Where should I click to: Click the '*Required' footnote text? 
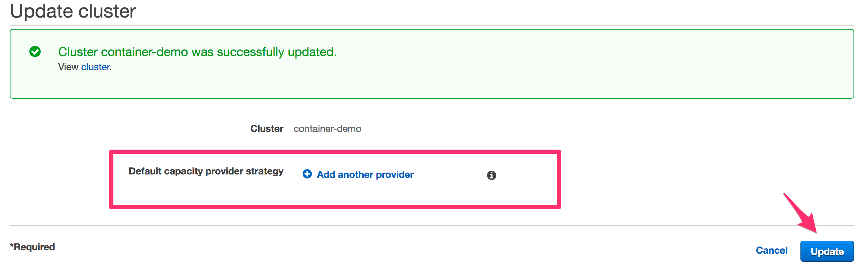pyautogui.click(x=32, y=247)
